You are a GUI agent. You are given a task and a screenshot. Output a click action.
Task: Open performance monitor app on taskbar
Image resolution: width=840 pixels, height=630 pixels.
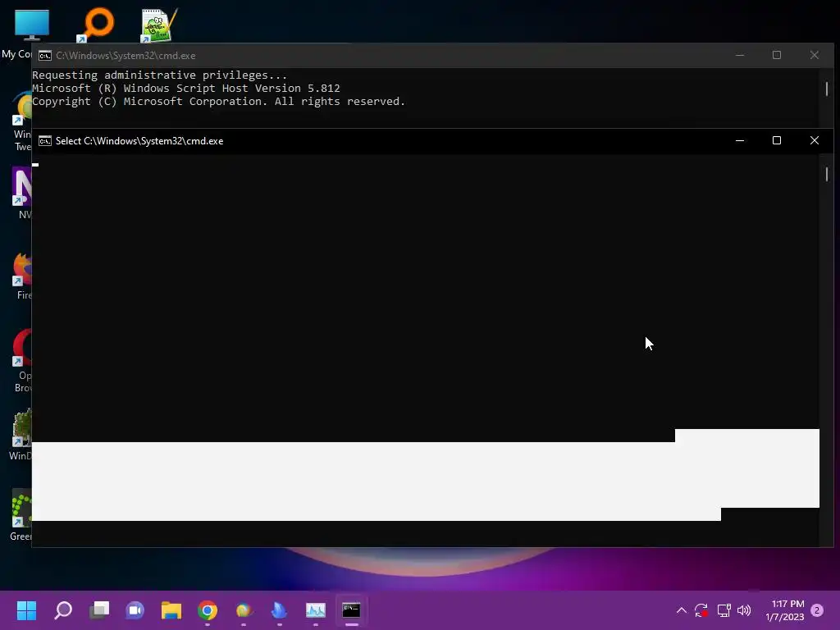tap(316, 609)
